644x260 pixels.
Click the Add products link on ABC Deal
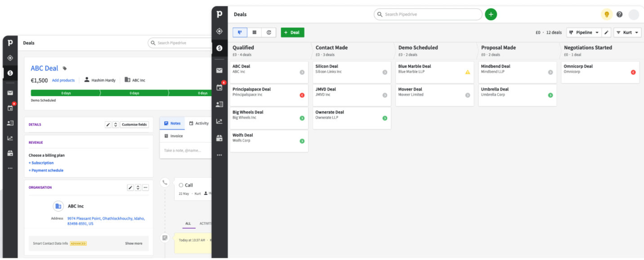click(x=63, y=80)
